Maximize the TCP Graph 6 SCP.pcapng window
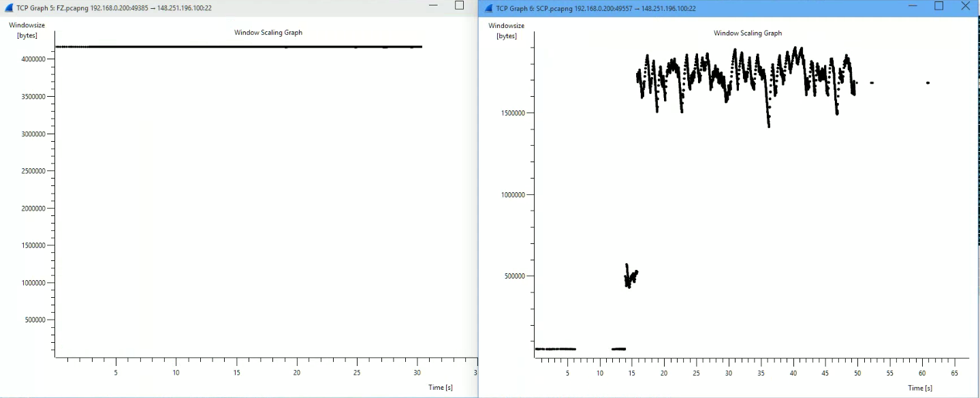 point(939,5)
